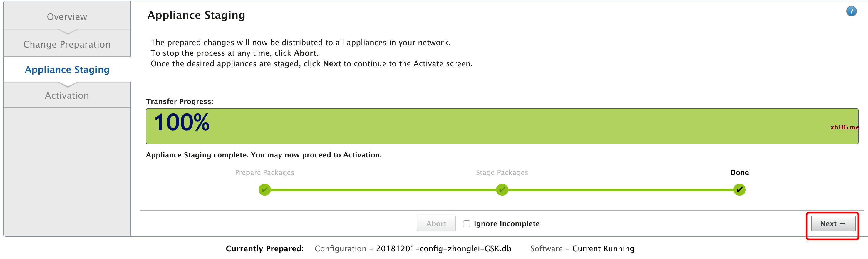This screenshot has height=259, width=868.
Task: Click the Done step label
Action: [739, 172]
